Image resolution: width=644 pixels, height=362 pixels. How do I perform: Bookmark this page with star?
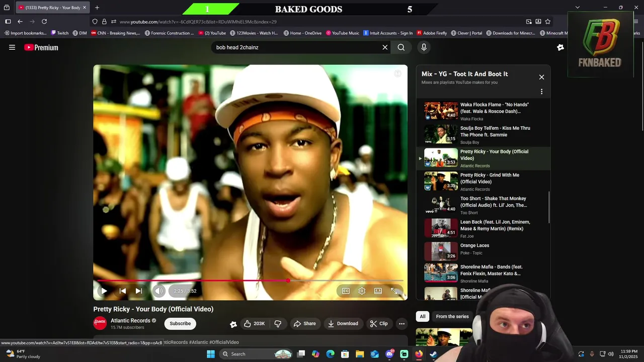click(x=548, y=22)
